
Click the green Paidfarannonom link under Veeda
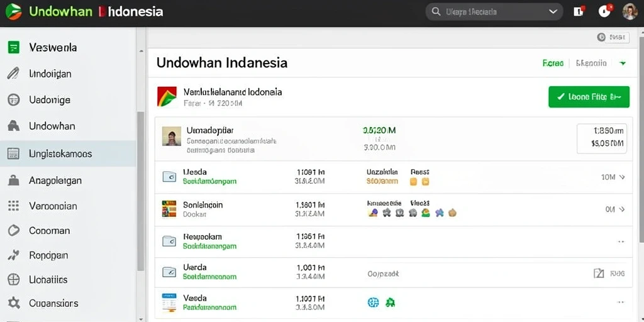click(x=209, y=307)
